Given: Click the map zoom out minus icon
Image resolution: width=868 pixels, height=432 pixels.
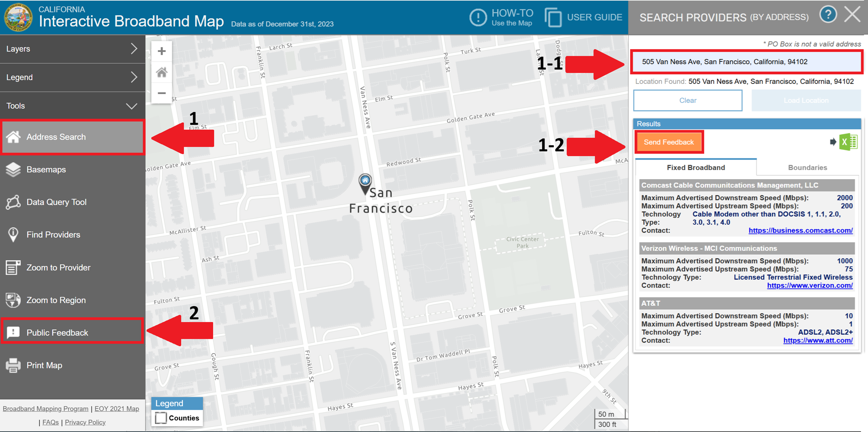Looking at the screenshot, I should 162,93.
